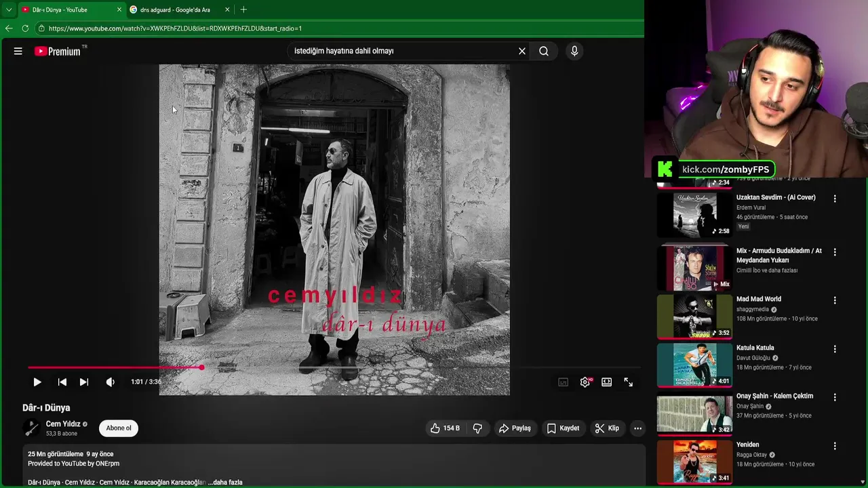The width and height of the screenshot is (868, 488).
Task: Open shaggymedia channel text
Action: click(753, 309)
